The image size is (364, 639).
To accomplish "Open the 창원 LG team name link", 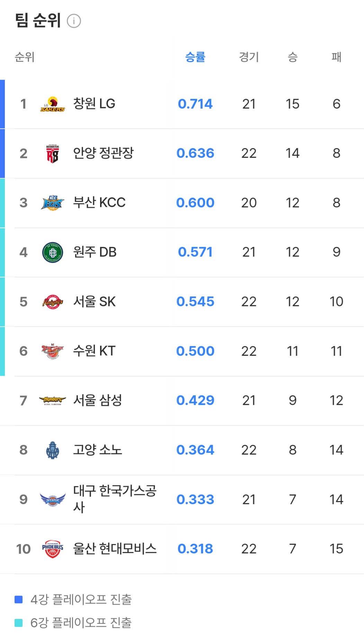I will 94,104.
